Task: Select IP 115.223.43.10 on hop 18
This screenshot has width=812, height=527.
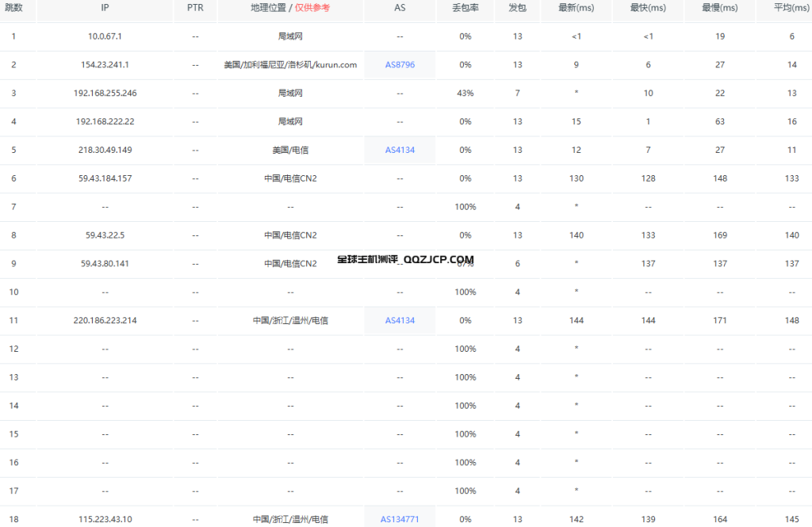Action: pyautogui.click(x=104, y=519)
